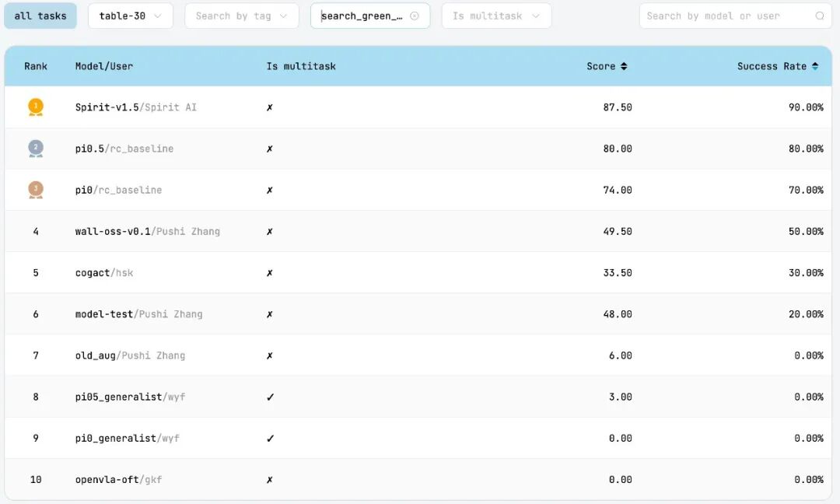Click the Rank column header

36,66
